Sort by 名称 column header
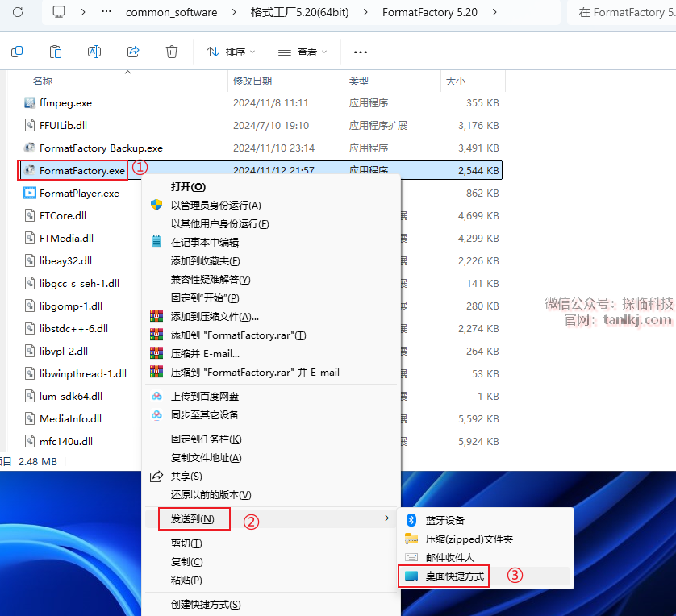This screenshot has height=616, width=676. pyautogui.click(x=43, y=81)
